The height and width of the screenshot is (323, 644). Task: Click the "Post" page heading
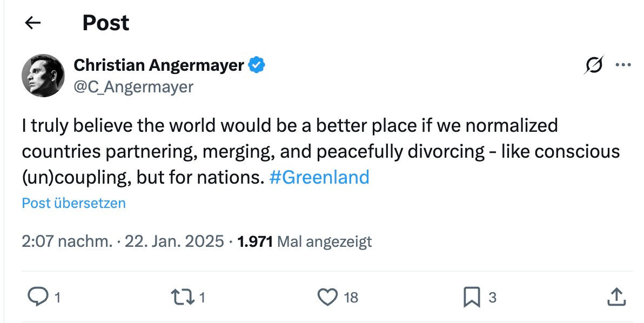click(x=106, y=23)
